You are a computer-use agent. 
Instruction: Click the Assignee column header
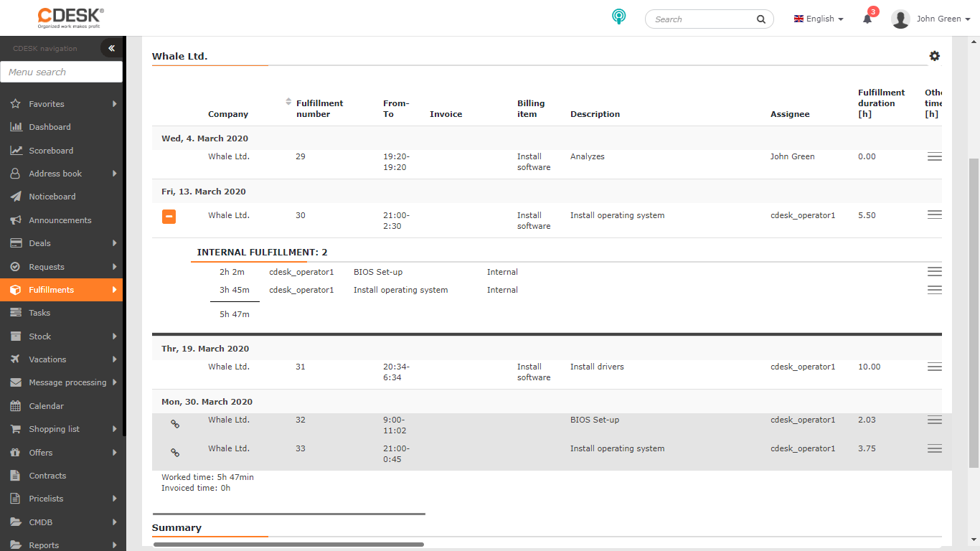coord(790,114)
